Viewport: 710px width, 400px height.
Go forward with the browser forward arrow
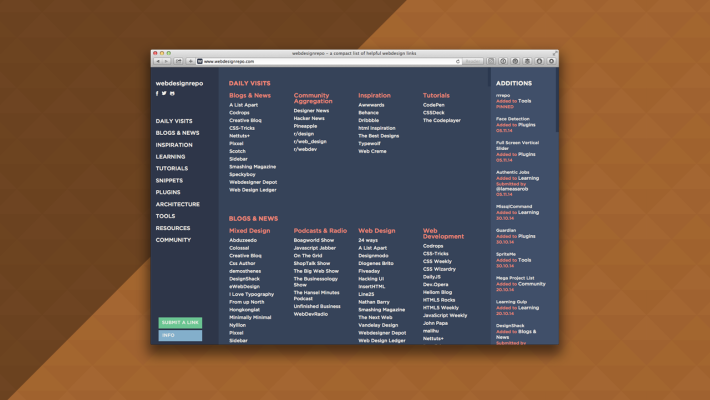pyautogui.click(x=166, y=61)
